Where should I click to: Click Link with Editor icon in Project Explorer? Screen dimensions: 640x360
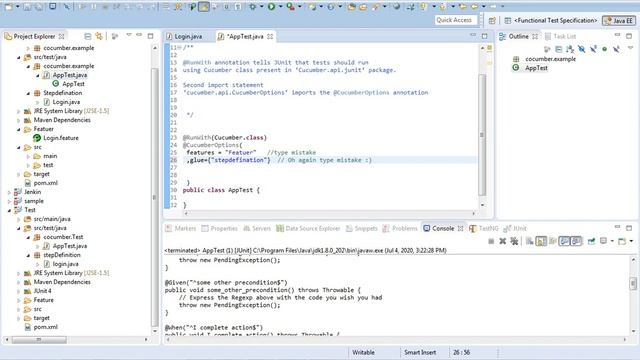[99, 36]
